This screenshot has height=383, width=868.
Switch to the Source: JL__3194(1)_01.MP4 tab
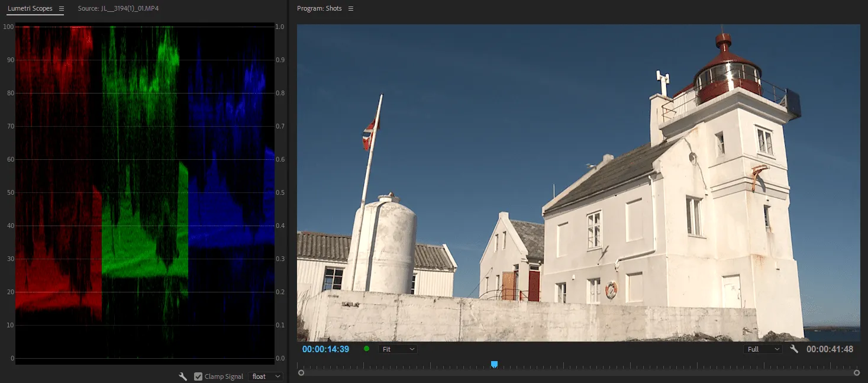pyautogui.click(x=118, y=9)
